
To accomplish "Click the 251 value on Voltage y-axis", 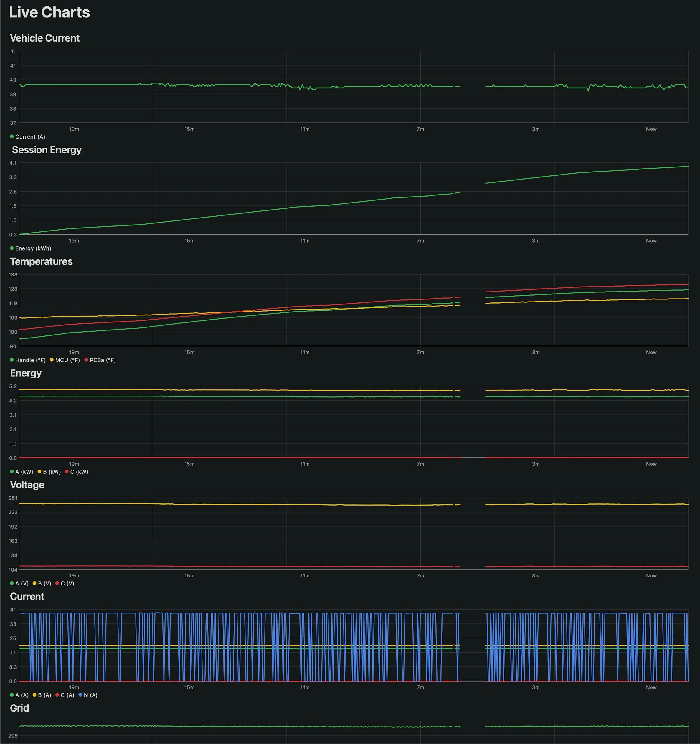I will tap(13, 498).
